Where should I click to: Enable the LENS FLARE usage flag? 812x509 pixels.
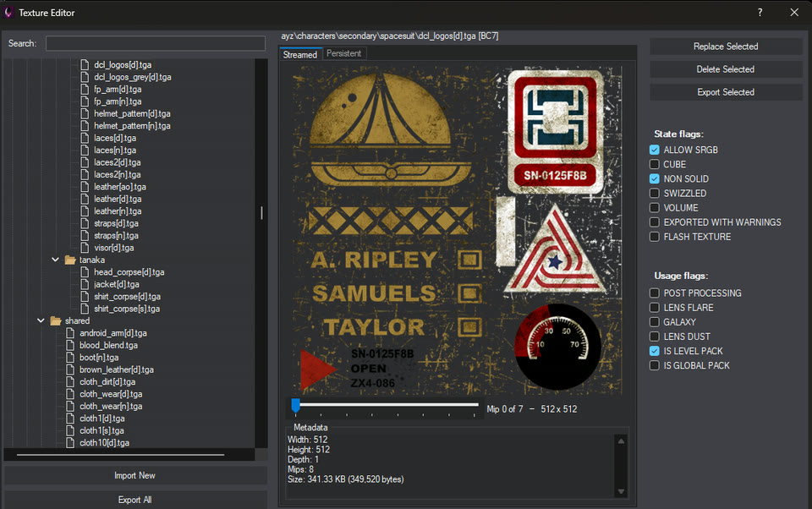tap(655, 308)
